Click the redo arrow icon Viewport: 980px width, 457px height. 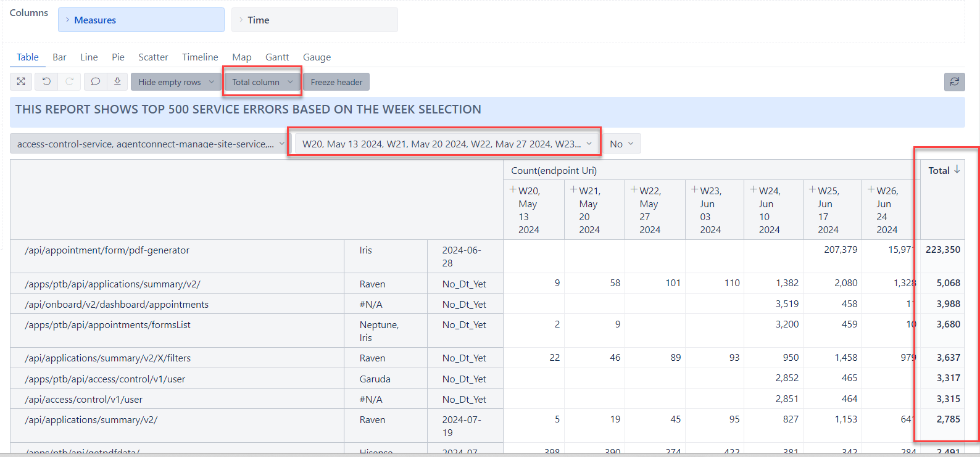(70, 82)
